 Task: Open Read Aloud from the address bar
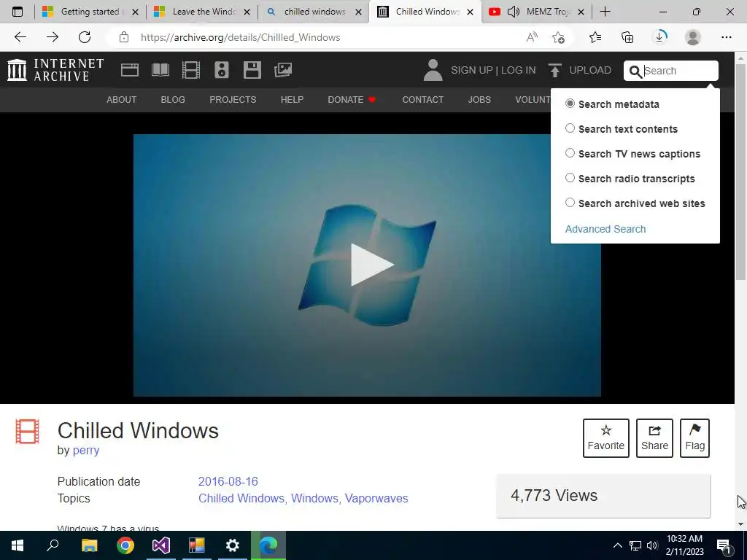[532, 37]
